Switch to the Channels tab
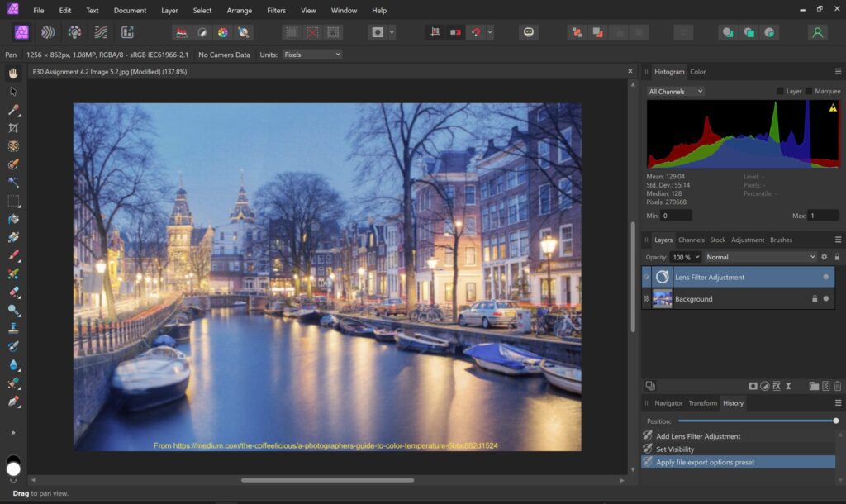 (x=691, y=240)
